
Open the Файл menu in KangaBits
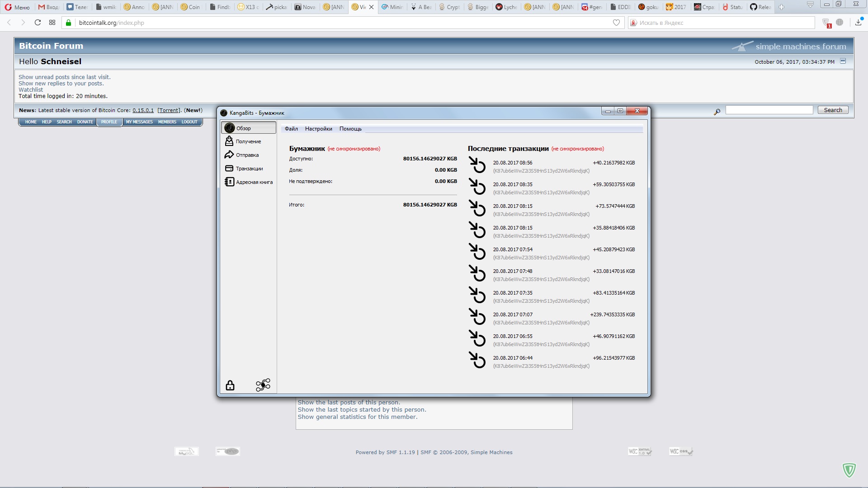(x=291, y=129)
